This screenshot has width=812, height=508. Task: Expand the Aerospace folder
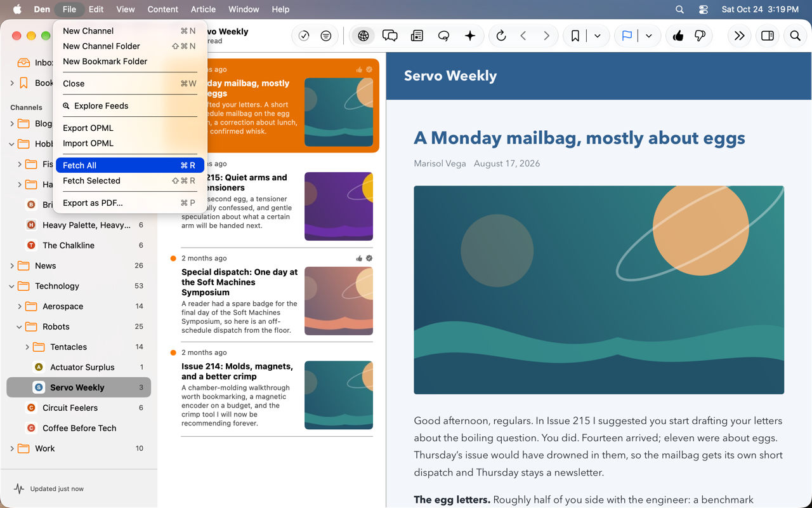(20, 307)
